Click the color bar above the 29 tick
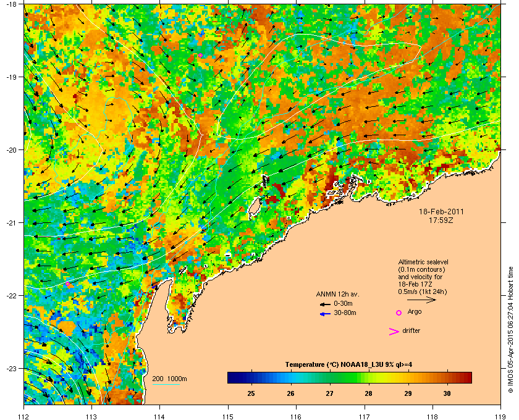The image size is (519, 420). 408,377
